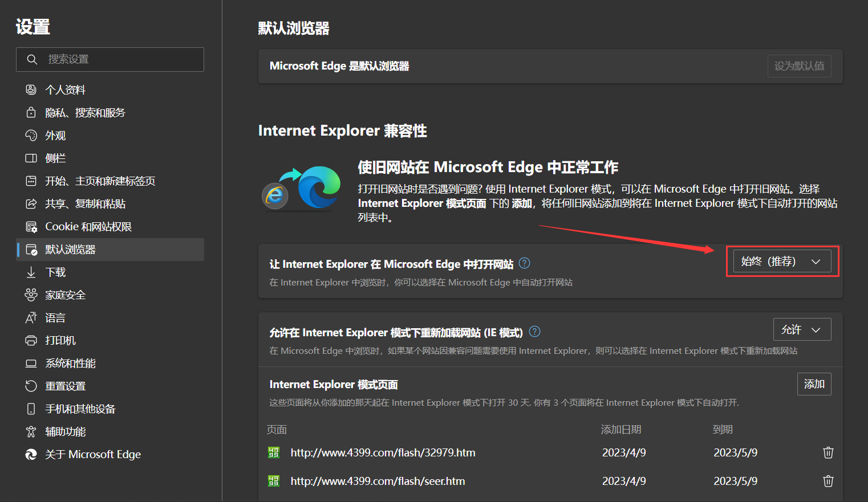This screenshot has height=502, width=868.
Task: Open 个人资料 settings page
Action: [x=110, y=90]
